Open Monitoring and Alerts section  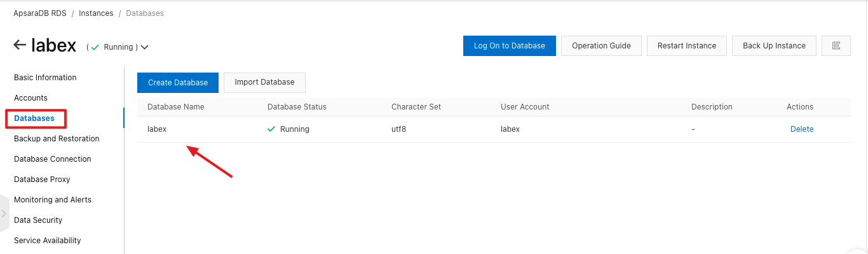[53, 200]
